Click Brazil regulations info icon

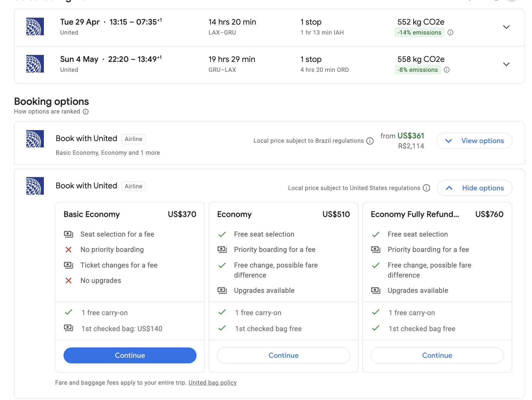click(370, 141)
